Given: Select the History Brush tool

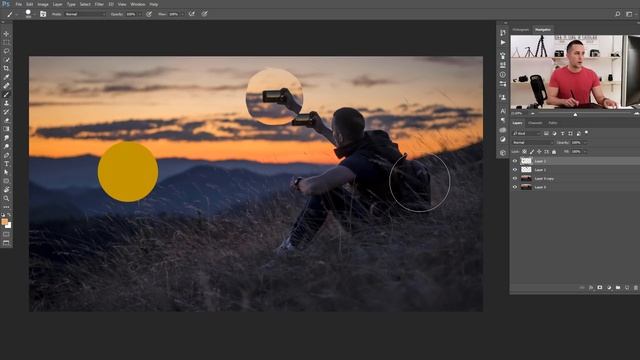Looking at the screenshot, I should (x=6, y=111).
